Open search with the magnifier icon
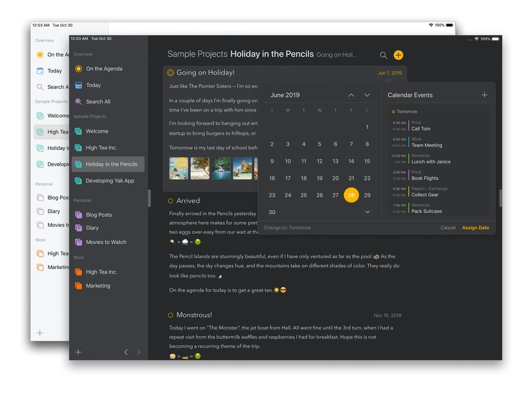This screenshot has height=399, width=532. (x=383, y=55)
